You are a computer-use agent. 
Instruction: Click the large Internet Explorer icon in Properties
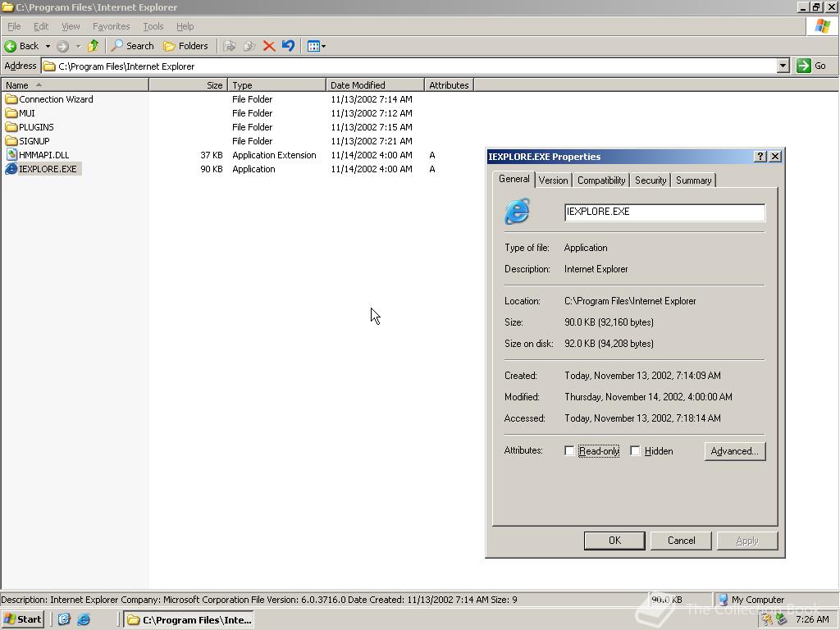coord(518,211)
